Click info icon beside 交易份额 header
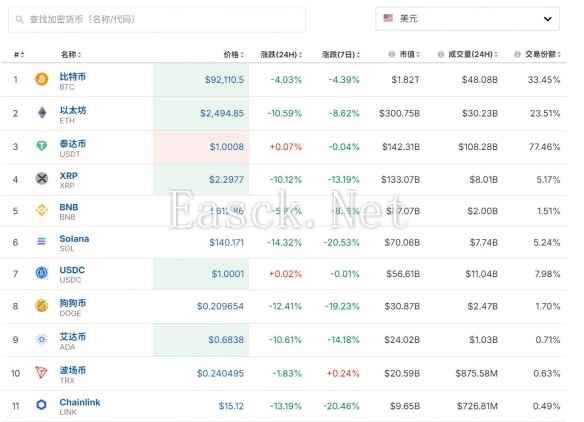584x422 pixels. [517, 54]
